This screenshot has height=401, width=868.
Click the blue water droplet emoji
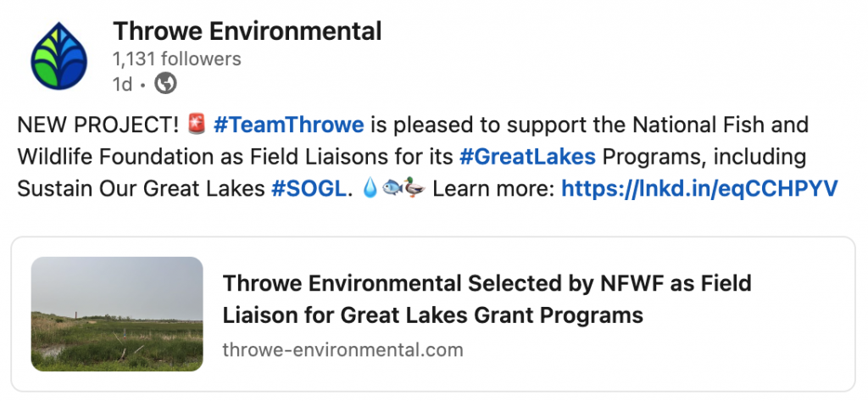pyautogui.click(x=370, y=188)
